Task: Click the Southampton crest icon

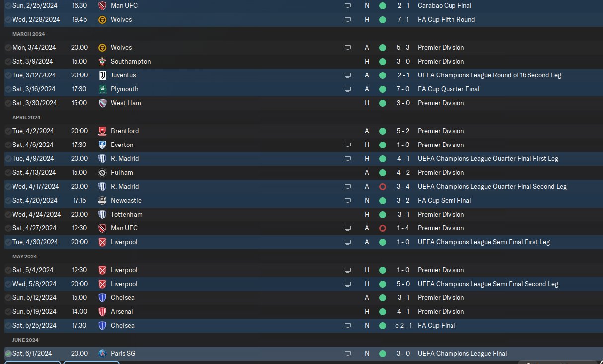Action: (102, 62)
